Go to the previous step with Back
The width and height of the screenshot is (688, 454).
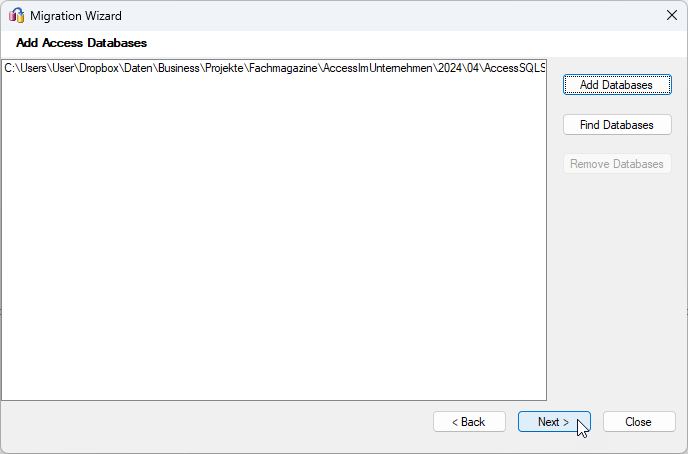[469, 422]
